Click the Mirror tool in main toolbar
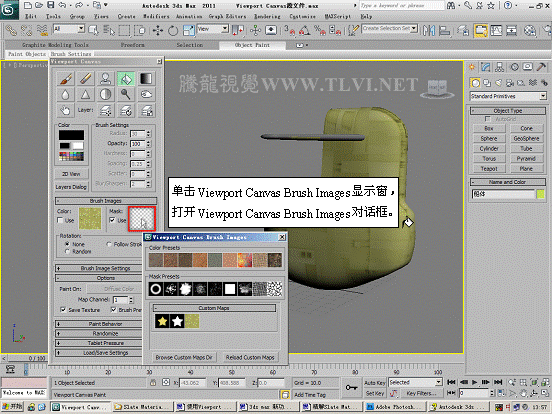The image size is (552, 414). pyautogui.click(x=429, y=31)
